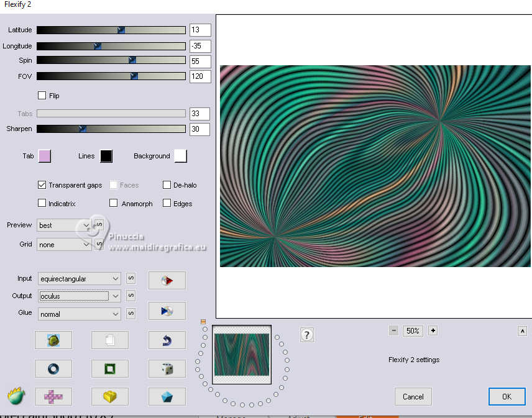Click the blank page copy button
The image size is (532, 418).
click(x=110, y=340)
